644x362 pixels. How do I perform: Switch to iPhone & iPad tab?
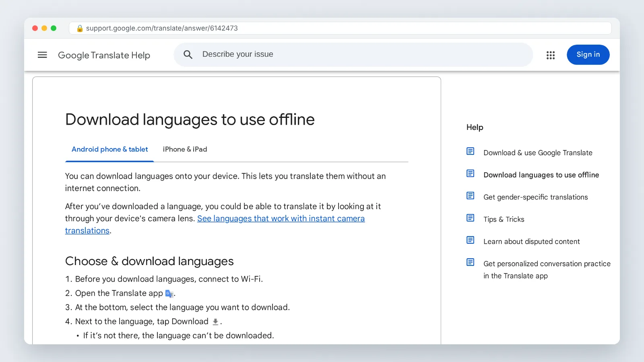pyautogui.click(x=185, y=149)
